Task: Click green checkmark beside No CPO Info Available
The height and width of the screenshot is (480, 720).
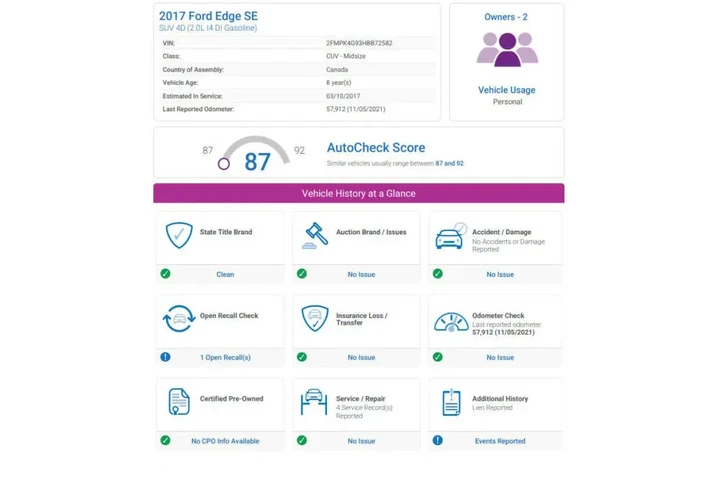Action: click(165, 440)
